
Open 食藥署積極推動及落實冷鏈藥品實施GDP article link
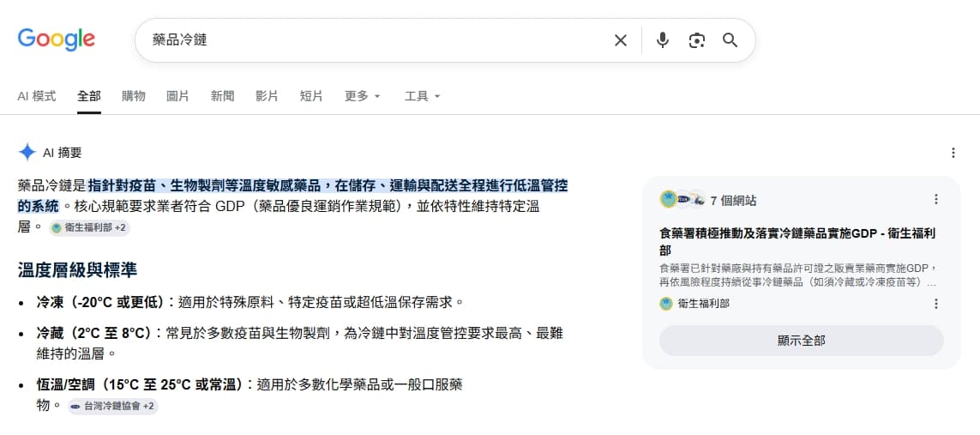(x=797, y=241)
